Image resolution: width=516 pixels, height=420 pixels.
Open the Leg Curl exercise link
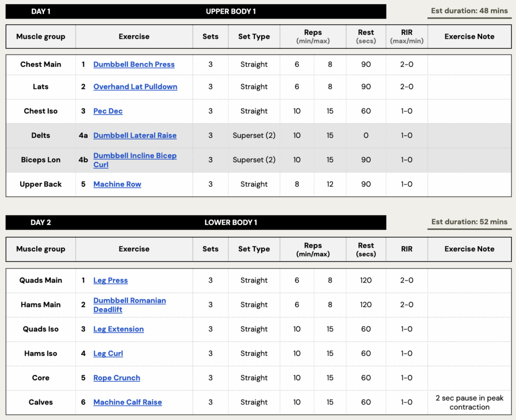coord(108,354)
